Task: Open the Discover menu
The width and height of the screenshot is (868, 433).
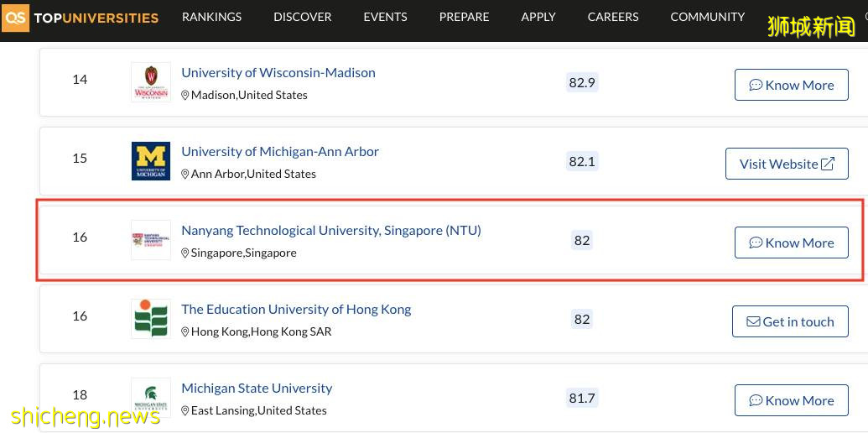Action: click(x=302, y=17)
